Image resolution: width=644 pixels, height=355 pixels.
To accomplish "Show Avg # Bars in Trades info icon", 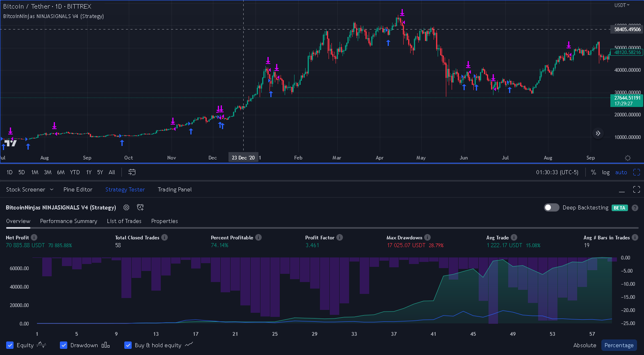I will tap(635, 237).
